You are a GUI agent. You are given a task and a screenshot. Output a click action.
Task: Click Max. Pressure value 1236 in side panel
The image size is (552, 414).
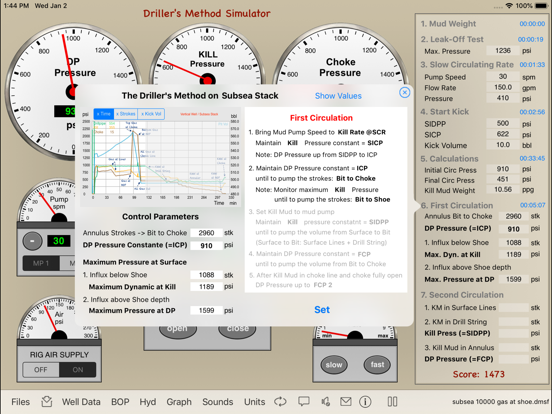(503, 51)
